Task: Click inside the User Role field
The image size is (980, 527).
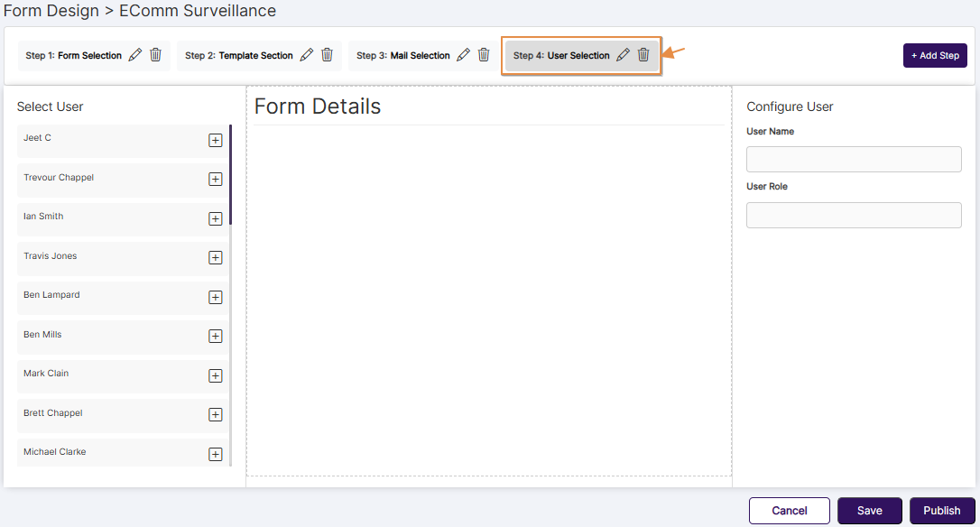Action: click(x=853, y=215)
